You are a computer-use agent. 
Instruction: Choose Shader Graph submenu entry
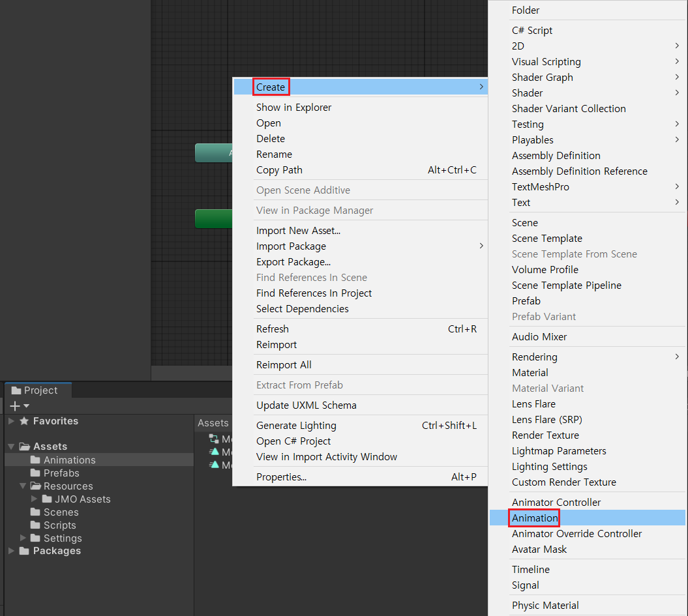(587, 77)
